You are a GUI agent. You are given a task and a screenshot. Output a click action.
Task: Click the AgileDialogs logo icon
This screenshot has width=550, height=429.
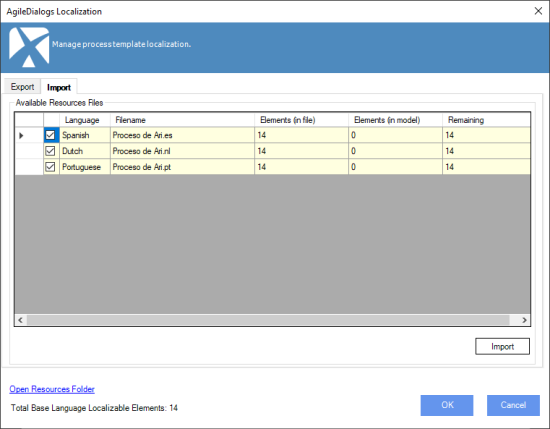29,47
